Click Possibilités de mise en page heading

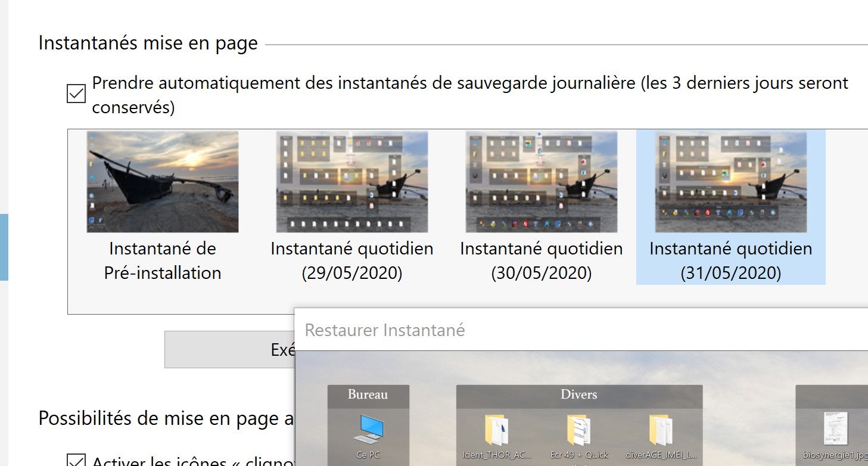point(167,418)
